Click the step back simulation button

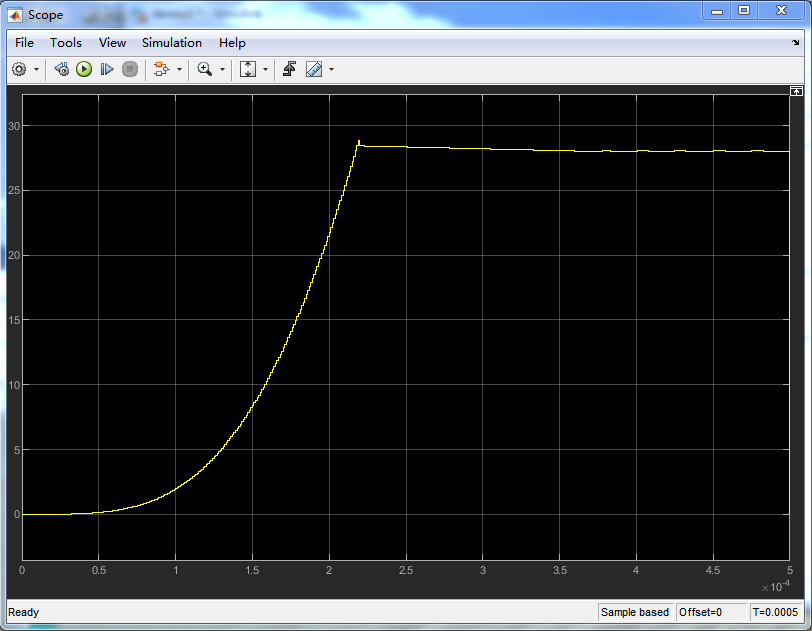pos(61,69)
